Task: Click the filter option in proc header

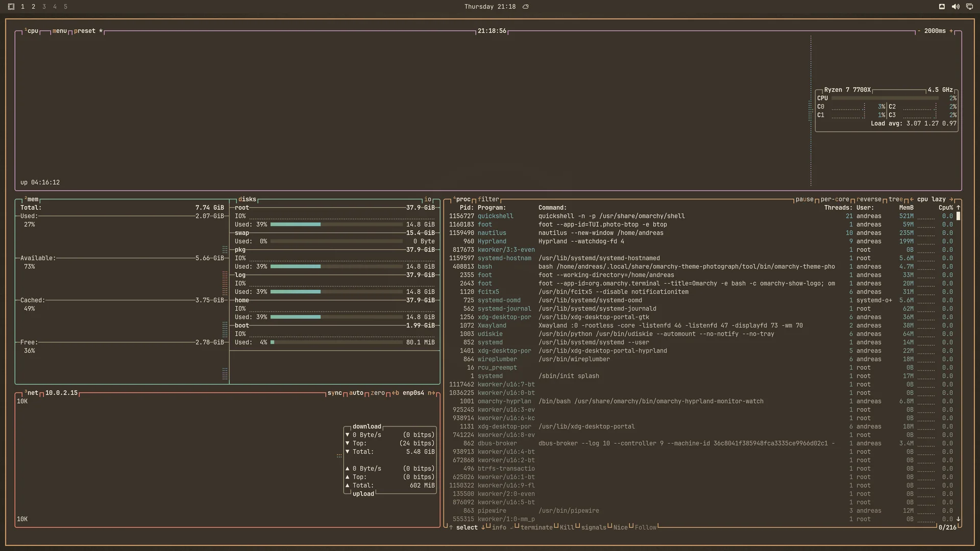Action: pos(488,199)
